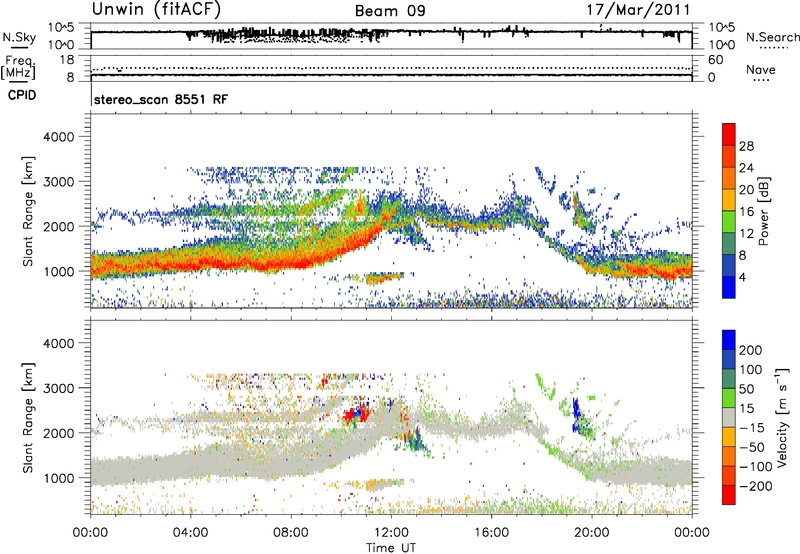Select the Velocity colorbar value '-200'
800x554 pixels.
coord(755,486)
